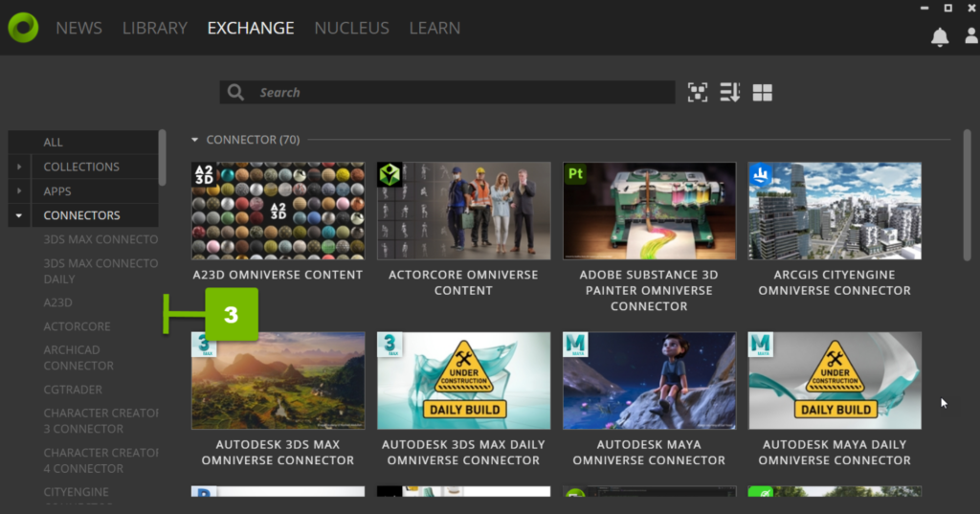Open the notifications bell icon
This screenshot has height=514, width=980.
coord(940,37)
